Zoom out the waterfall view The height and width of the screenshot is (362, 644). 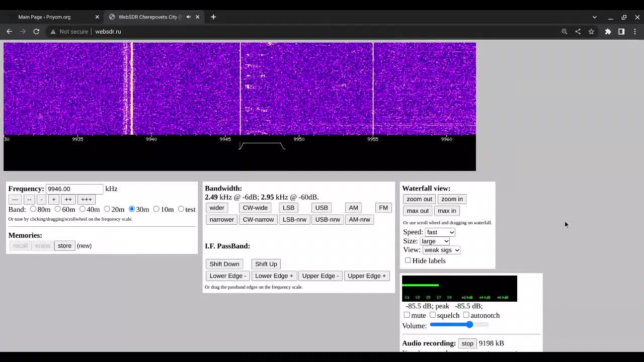[x=420, y=199]
